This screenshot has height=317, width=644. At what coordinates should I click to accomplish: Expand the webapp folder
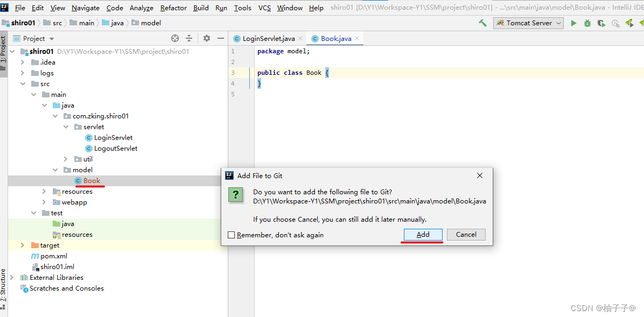44,202
